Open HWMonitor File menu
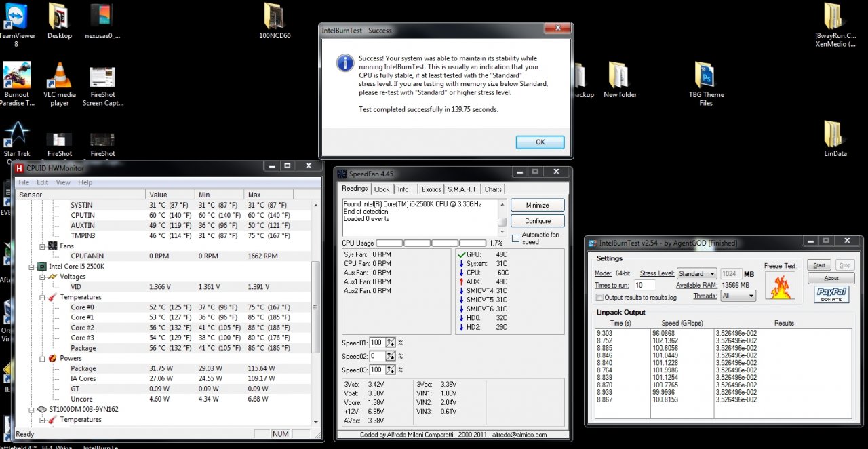Image resolution: width=868 pixels, height=449 pixels. pos(24,182)
